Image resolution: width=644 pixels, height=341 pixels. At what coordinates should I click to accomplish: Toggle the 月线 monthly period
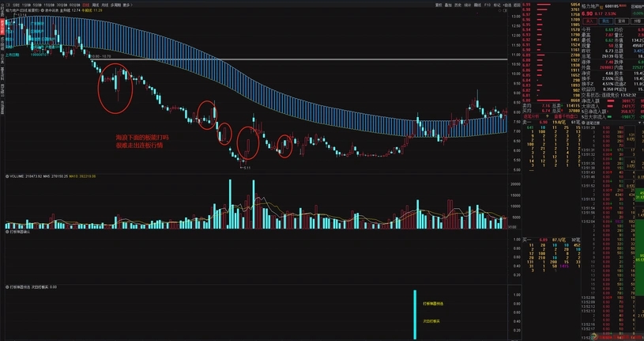(x=105, y=5)
